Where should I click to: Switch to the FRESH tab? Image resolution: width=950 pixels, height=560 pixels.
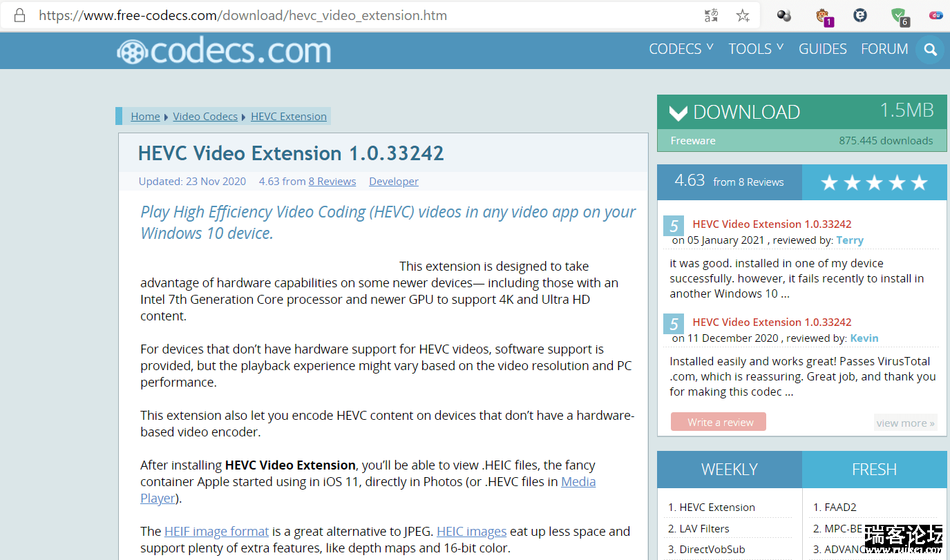coord(875,470)
